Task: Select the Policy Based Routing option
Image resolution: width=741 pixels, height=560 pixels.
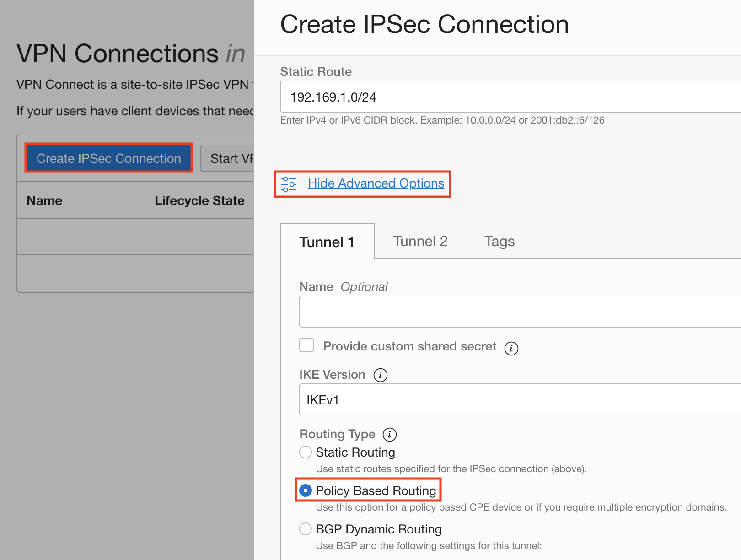Action: click(305, 490)
